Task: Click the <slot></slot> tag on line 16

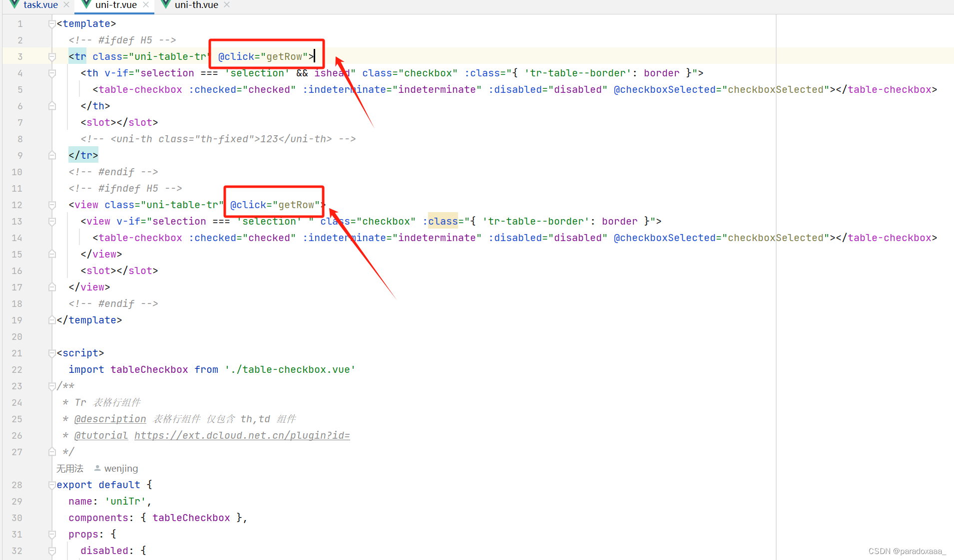Action: pos(119,271)
